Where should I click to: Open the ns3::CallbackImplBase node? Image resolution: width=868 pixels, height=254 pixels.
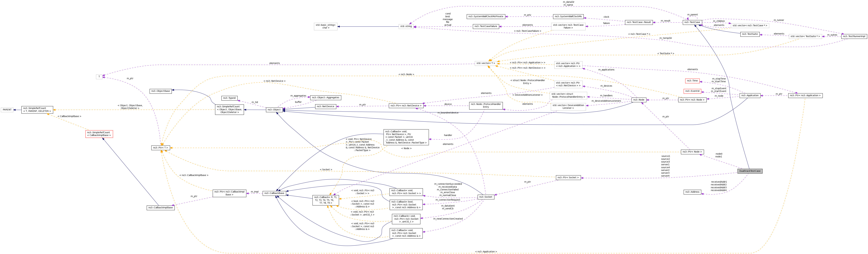pos(160,208)
